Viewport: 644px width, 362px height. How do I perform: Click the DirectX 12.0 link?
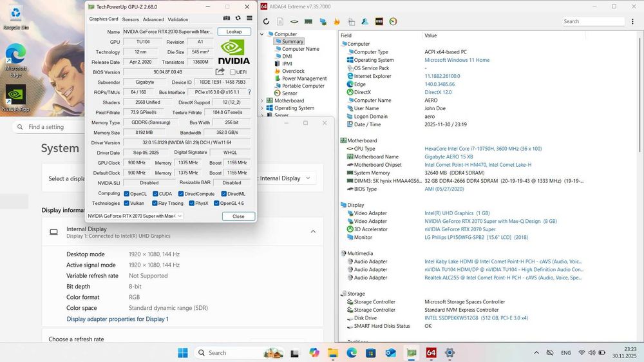[x=438, y=92]
